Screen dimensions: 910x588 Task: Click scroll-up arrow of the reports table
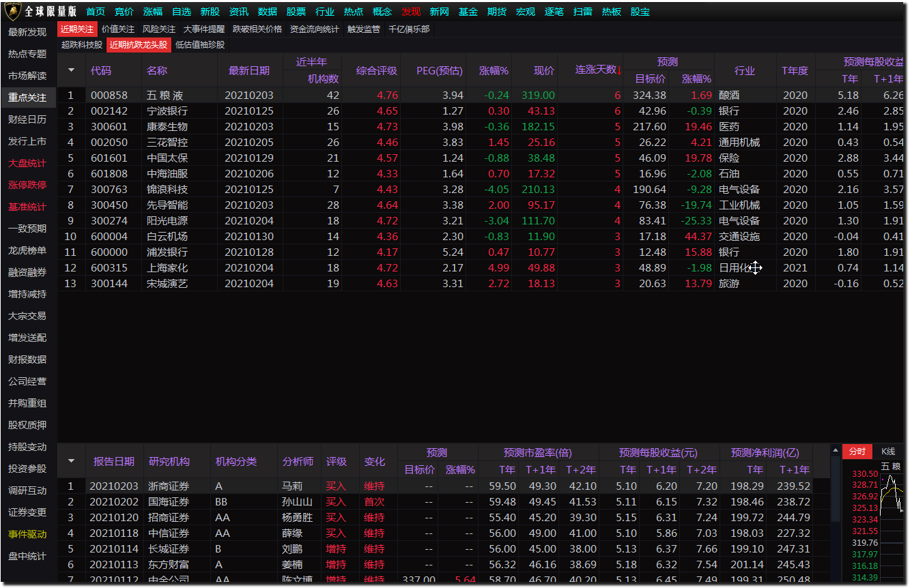835,451
